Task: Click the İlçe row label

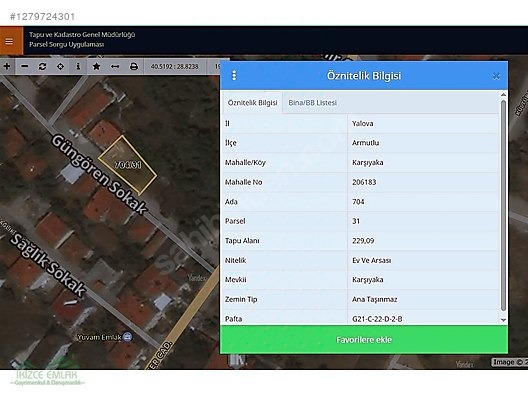Action: click(231, 143)
